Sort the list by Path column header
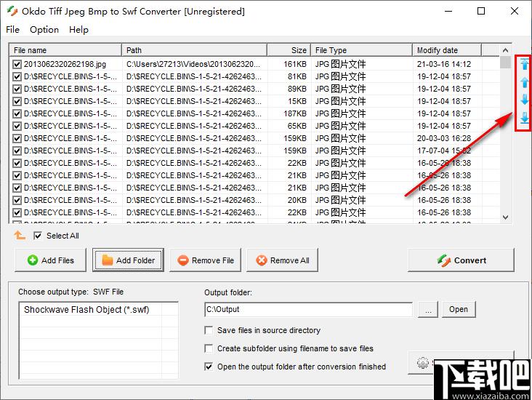Screen dimensions: 532x400 pos(194,50)
